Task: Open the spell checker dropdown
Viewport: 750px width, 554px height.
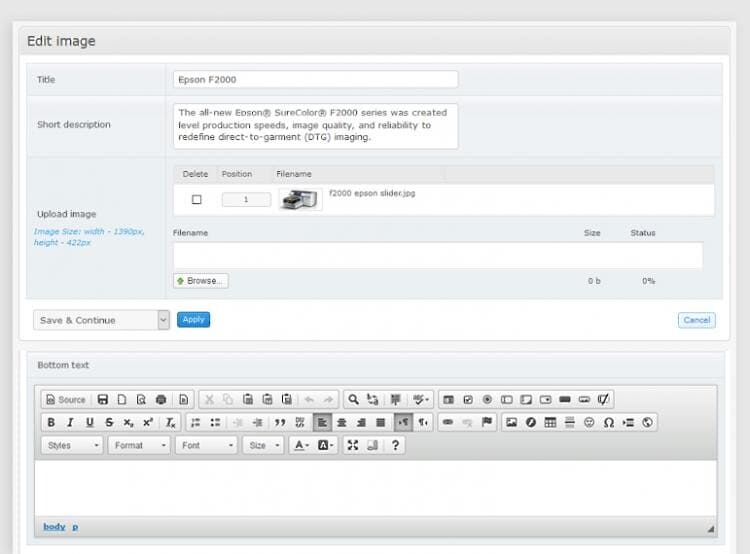Action: [420, 399]
